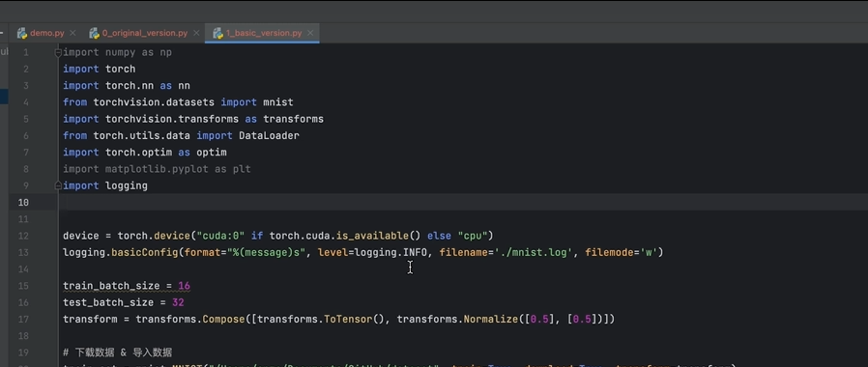Click "basicConfig" on line 13
The image size is (868, 367).
pos(144,253)
